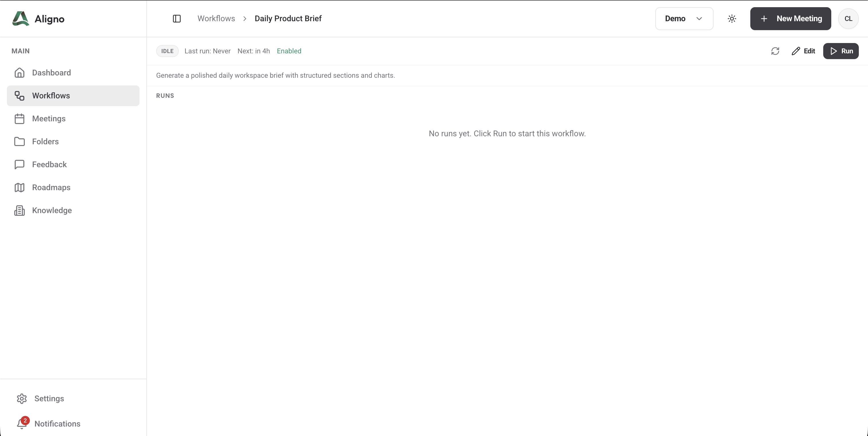Open Feedback using the speech bubble icon

(19, 164)
